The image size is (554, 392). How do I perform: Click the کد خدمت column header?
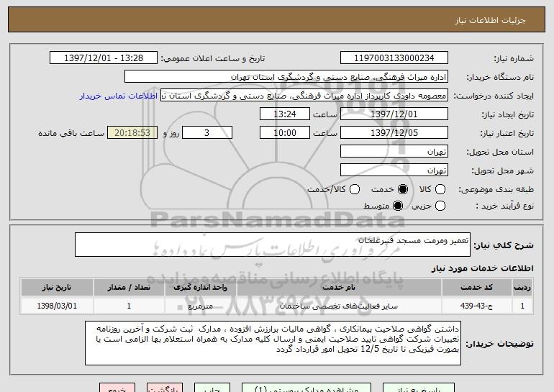tap(476, 287)
